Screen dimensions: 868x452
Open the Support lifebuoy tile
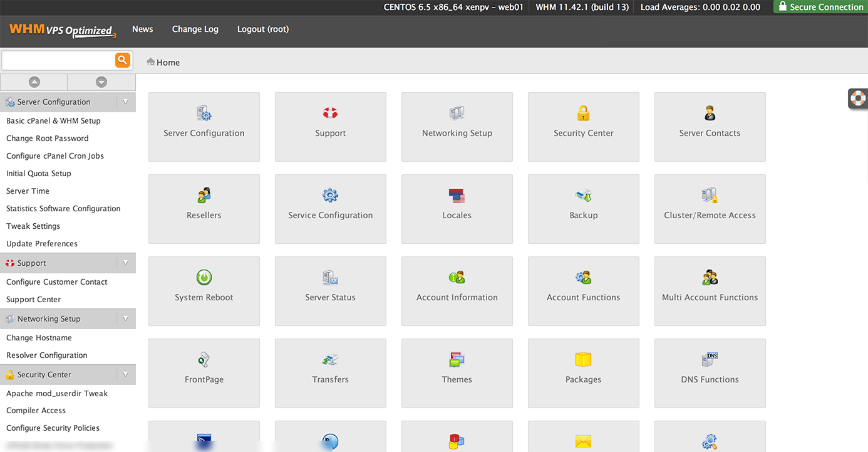pos(331,127)
